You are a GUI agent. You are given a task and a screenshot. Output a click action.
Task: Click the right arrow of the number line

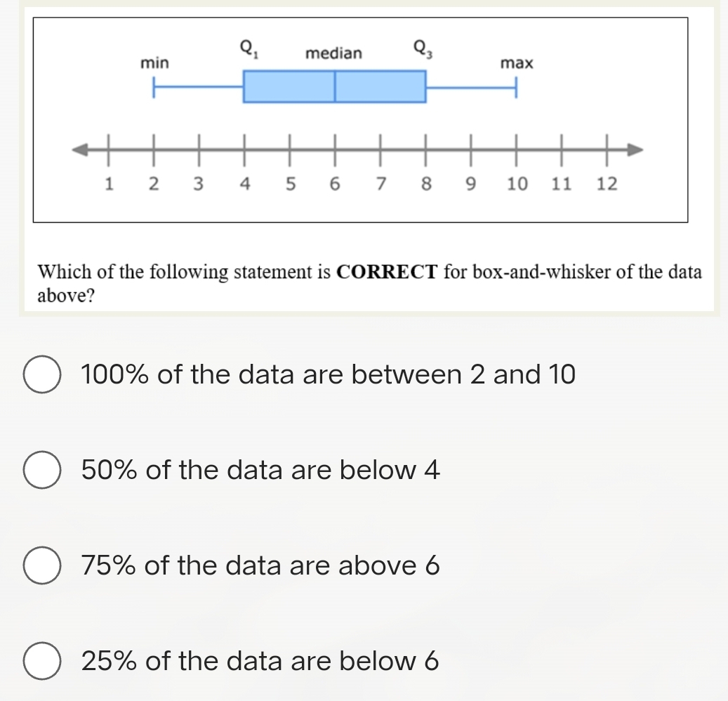[x=633, y=149]
